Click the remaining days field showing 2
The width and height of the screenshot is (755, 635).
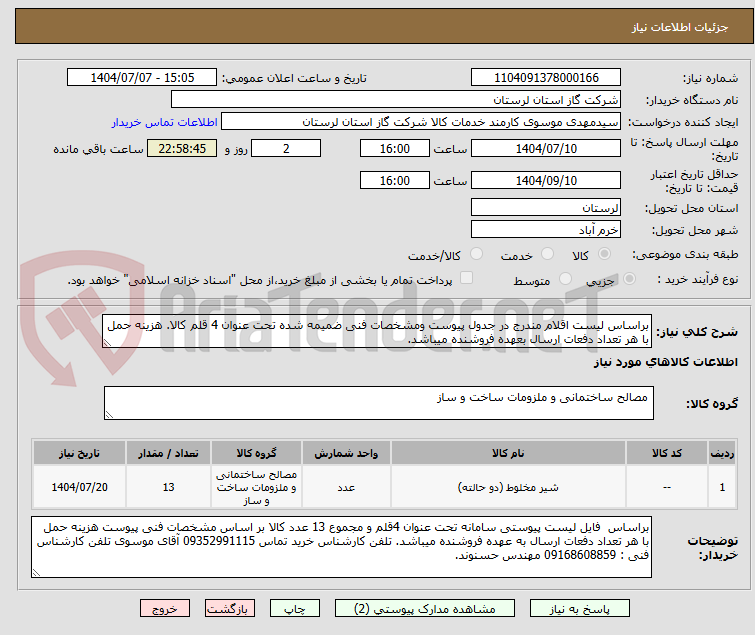point(286,148)
